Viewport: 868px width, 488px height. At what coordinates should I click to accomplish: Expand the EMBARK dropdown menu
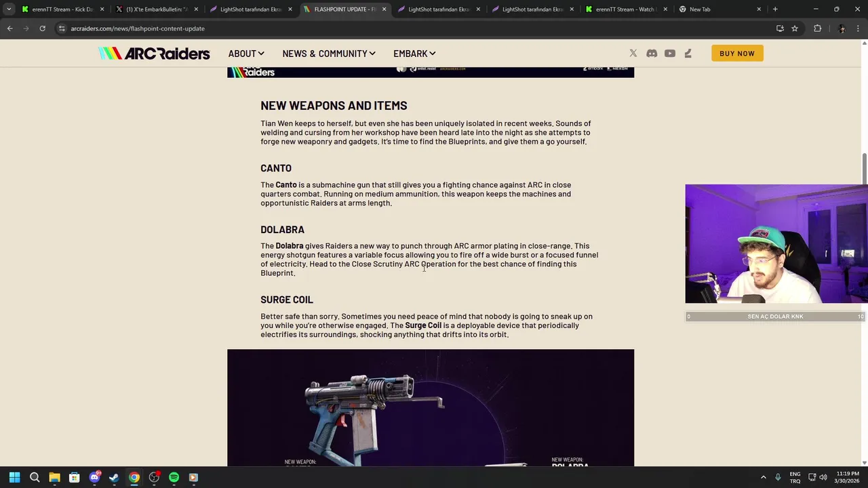(x=414, y=54)
